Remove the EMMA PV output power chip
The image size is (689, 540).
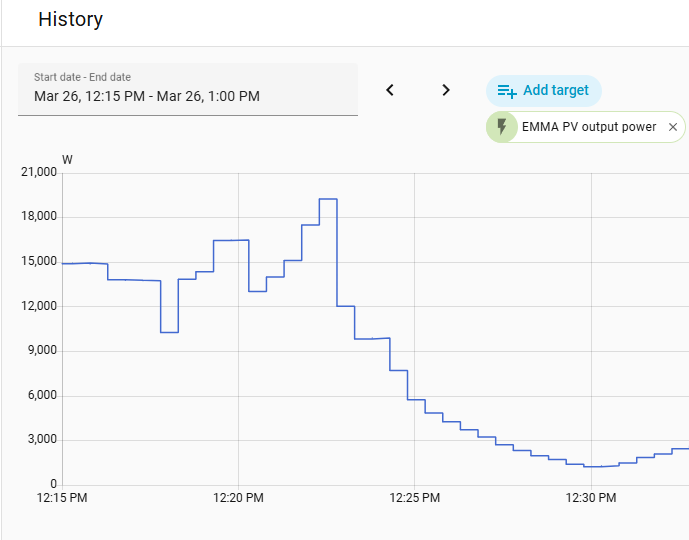[x=673, y=127]
